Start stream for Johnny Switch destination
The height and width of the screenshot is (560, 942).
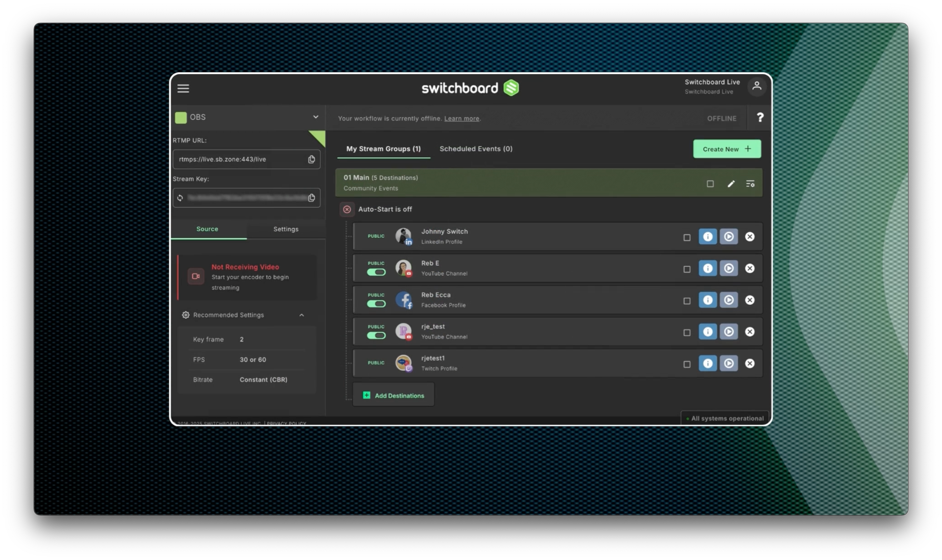(x=728, y=237)
